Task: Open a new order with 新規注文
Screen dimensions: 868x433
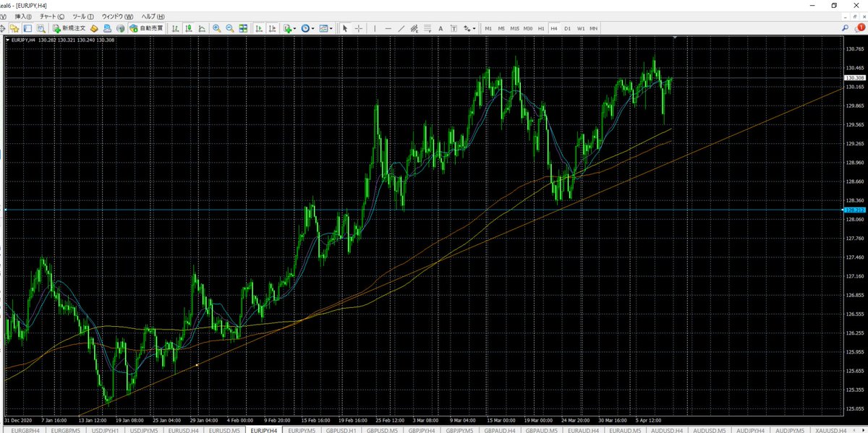Action: (70, 28)
